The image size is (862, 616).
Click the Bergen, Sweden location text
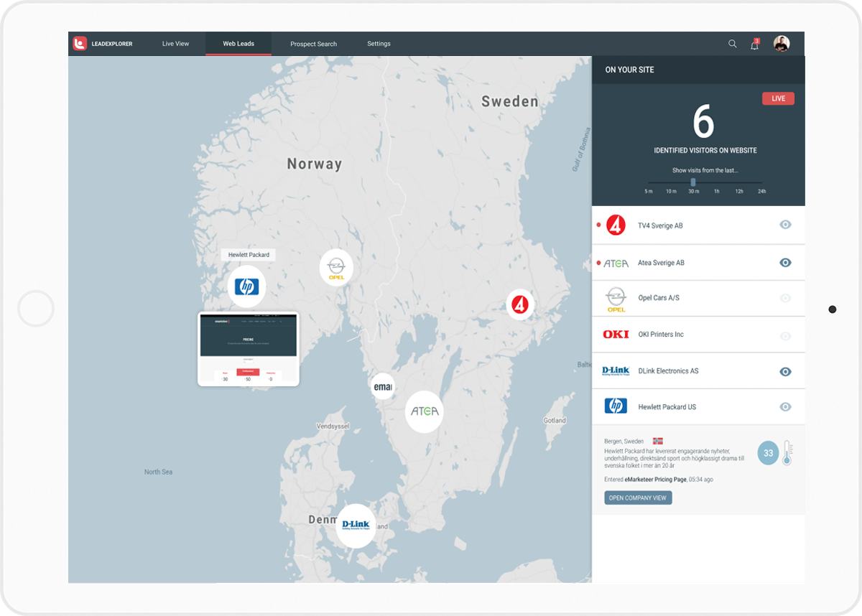click(624, 442)
